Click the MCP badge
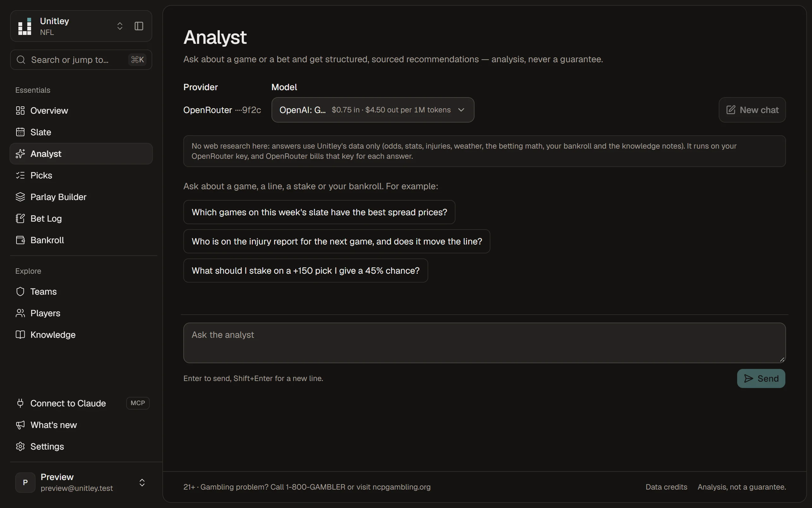 (138, 403)
